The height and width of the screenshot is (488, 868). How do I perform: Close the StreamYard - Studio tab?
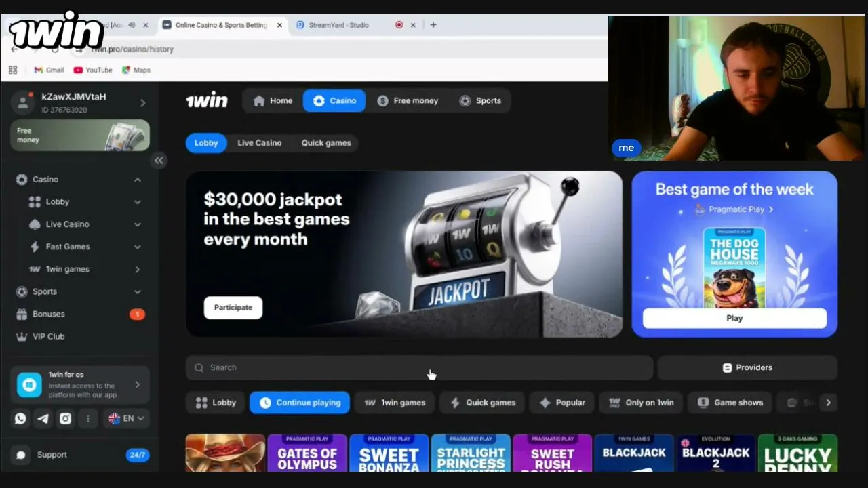pyautogui.click(x=413, y=25)
